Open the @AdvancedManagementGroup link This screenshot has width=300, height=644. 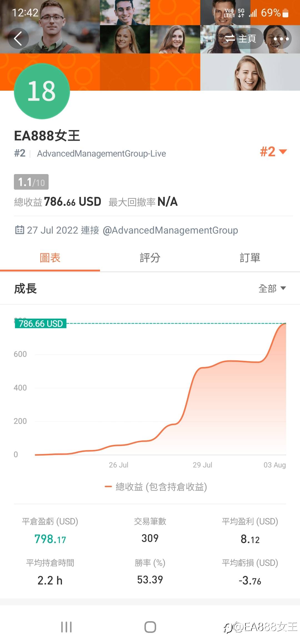pyautogui.click(x=170, y=230)
